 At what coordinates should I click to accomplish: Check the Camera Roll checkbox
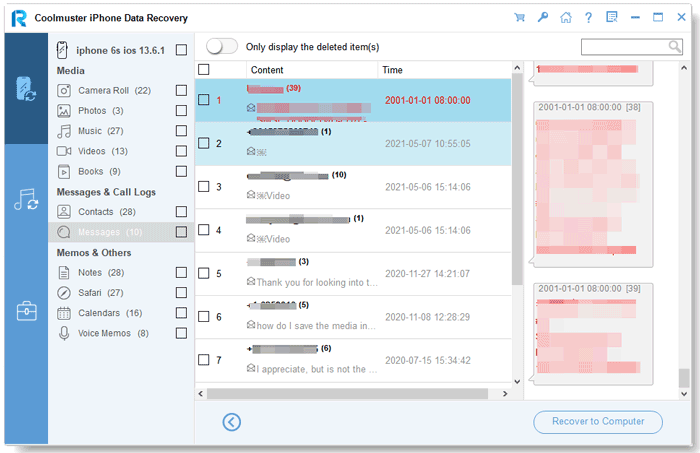(x=181, y=91)
